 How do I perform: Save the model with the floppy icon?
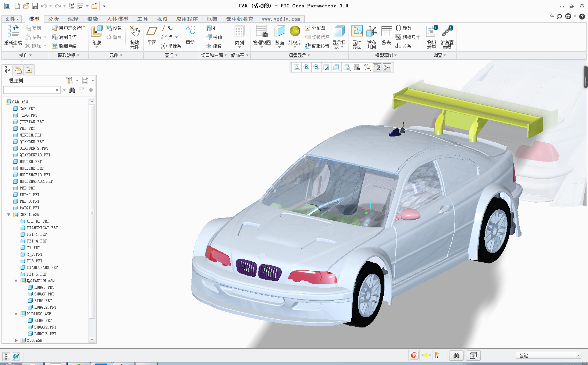[35, 6]
